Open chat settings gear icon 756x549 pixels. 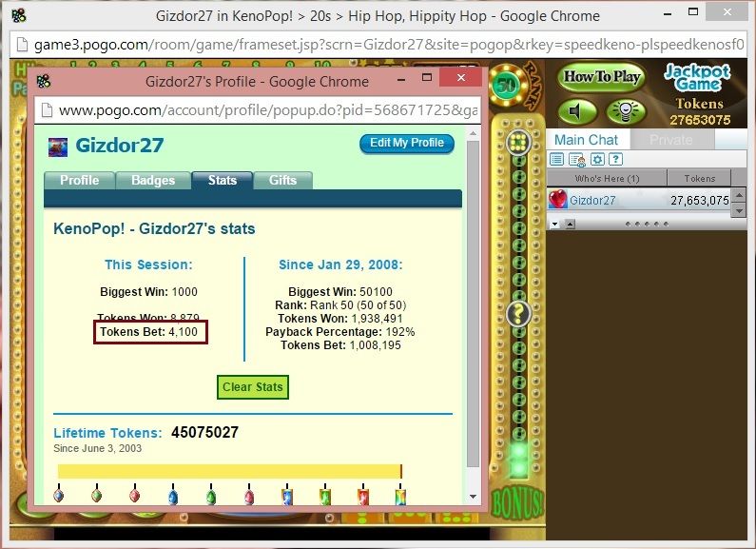[x=597, y=159]
